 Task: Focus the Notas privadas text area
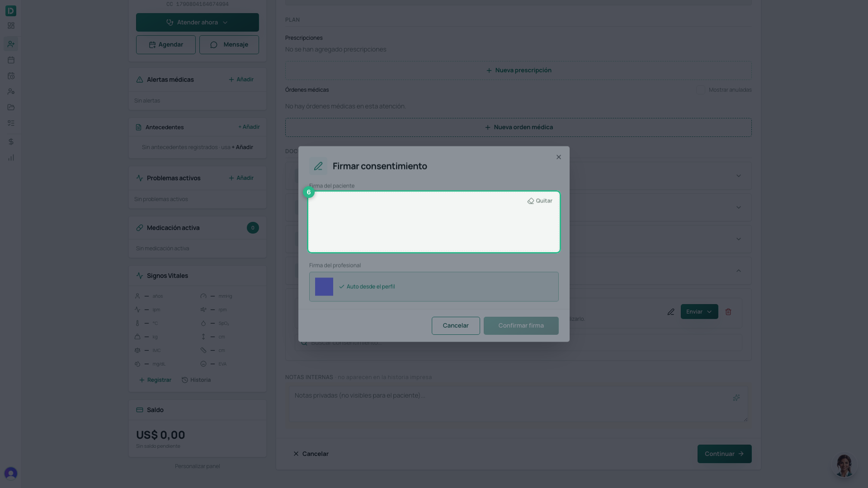pos(519,404)
